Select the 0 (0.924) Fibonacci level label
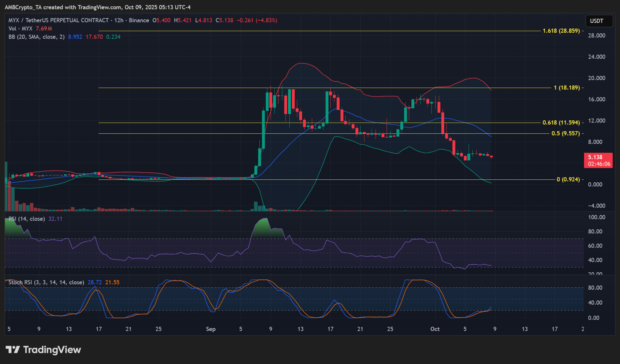 568,179
